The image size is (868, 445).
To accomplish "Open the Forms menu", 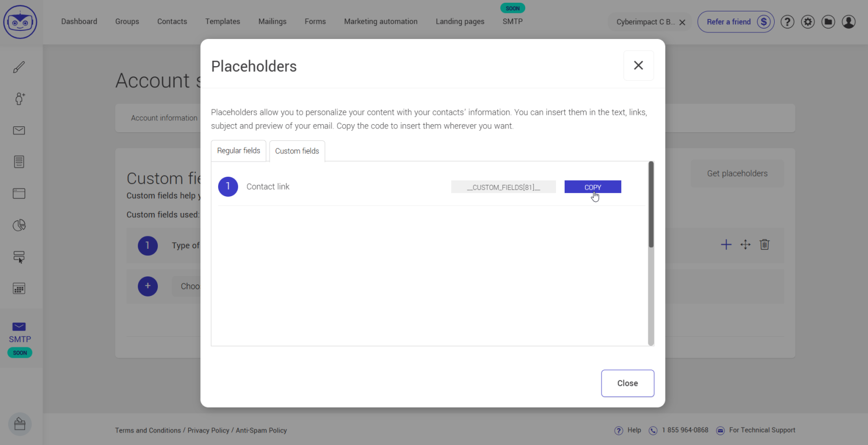I will point(315,22).
